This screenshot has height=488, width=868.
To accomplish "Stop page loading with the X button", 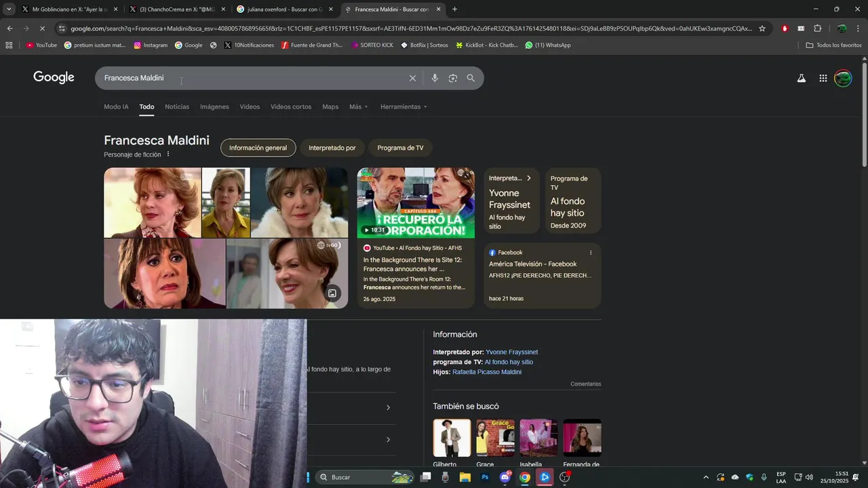I will pos(41,28).
